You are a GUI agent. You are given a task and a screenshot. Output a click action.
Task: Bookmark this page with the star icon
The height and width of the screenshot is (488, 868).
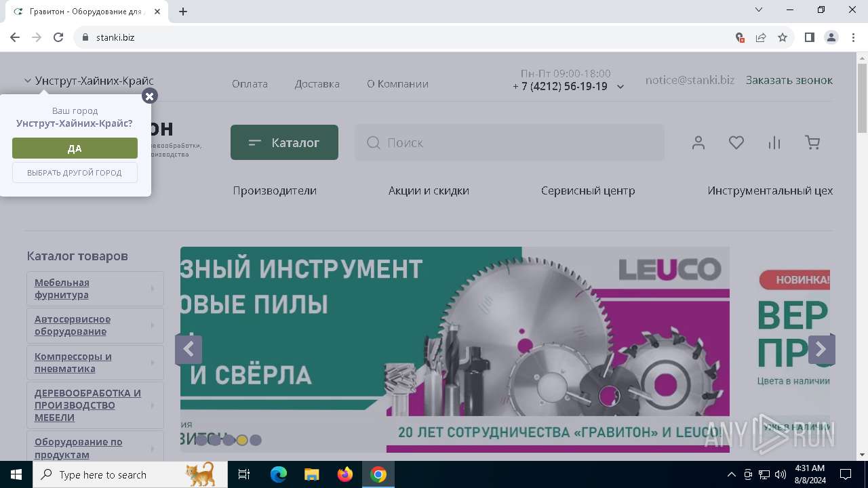tap(783, 37)
